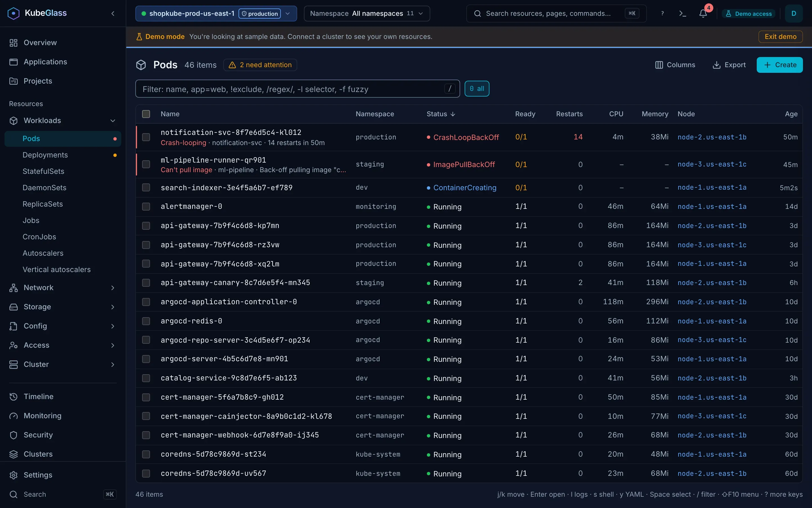
Task: Select checkbox for coredns-5d78c9869d-uv567 pod
Action: 146,473
